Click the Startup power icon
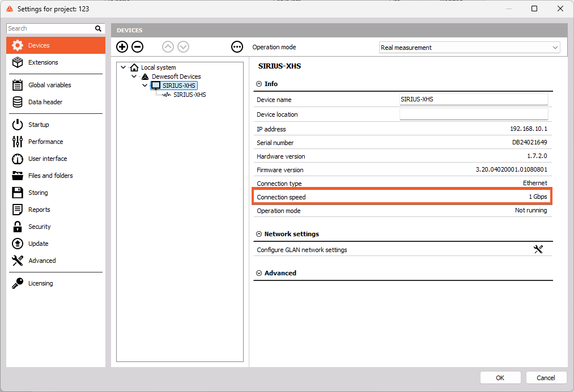Image resolution: width=574 pixels, height=392 pixels. pos(17,125)
